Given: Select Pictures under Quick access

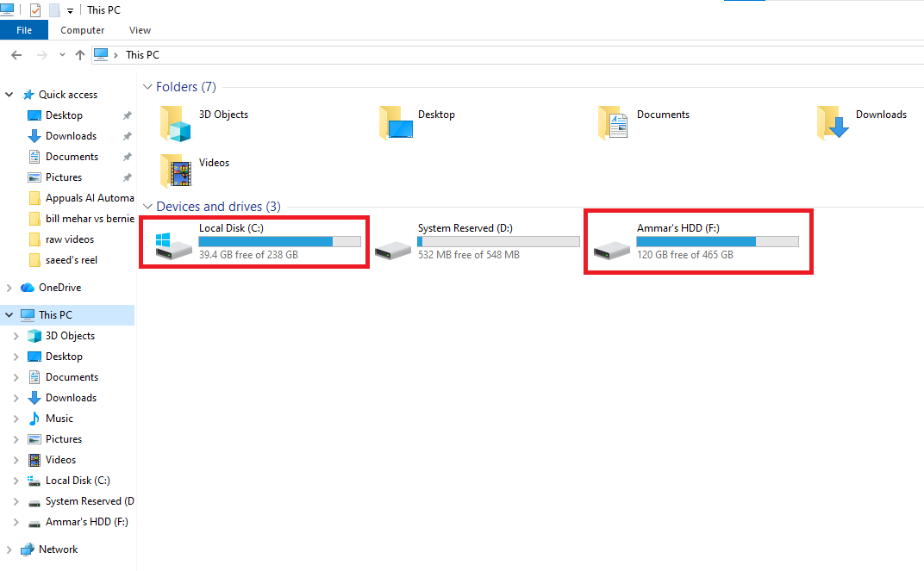Looking at the screenshot, I should pyautogui.click(x=64, y=177).
